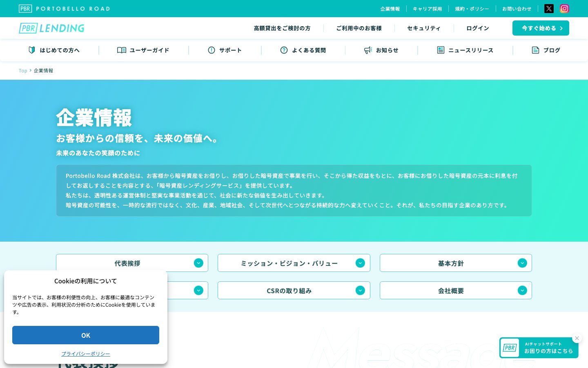Open 規約・ポリシー in top bar
The height and width of the screenshot is (368, 588).
point(472,9)
